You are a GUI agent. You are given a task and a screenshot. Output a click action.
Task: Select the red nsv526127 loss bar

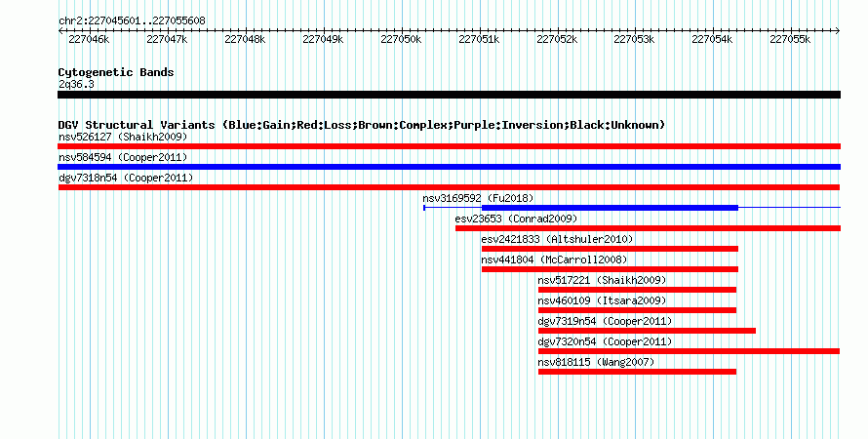449,146
